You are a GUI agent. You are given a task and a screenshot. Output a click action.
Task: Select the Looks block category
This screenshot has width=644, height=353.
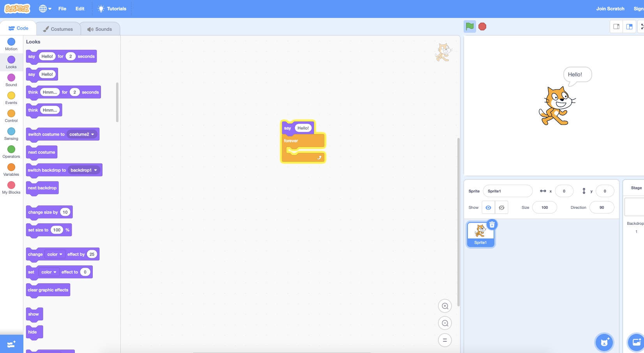tap(11, 62)
